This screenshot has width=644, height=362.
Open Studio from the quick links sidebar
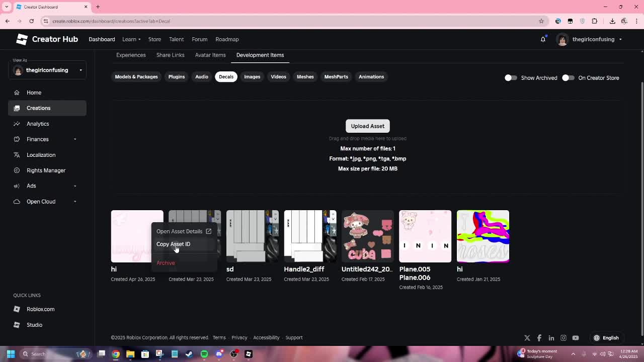pyautogui.click(x=34, y=324)
